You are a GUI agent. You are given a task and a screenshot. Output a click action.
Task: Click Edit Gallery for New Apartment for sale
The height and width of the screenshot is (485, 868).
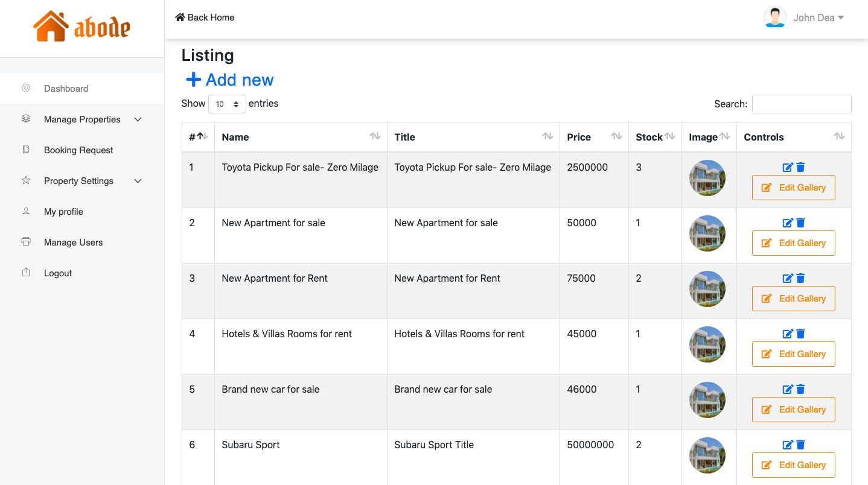pyautogui.click(x=793, y=243)
